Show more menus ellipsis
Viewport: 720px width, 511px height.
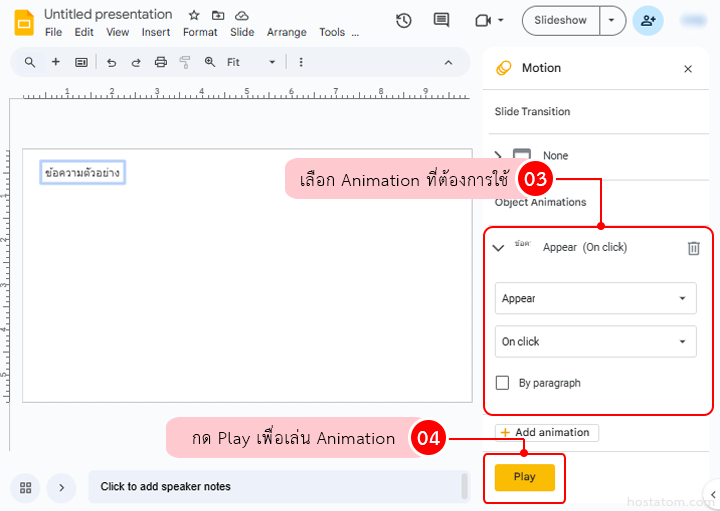coord(355,33)
